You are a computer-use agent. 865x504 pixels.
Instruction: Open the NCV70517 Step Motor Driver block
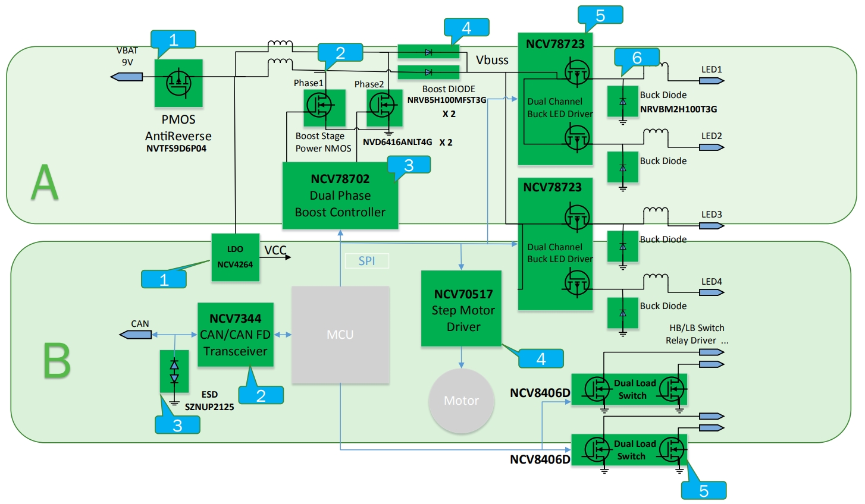[x=461, y=308]
